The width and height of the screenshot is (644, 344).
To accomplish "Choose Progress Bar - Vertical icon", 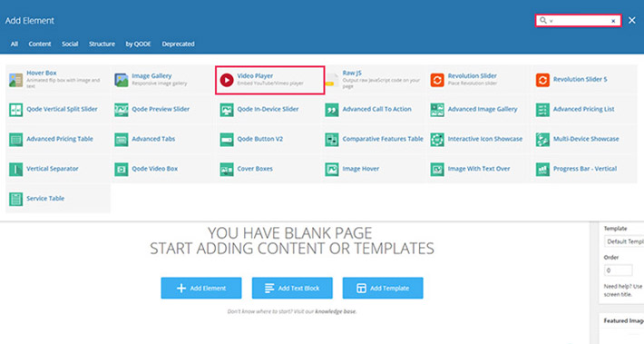I will tap(542, 169).
